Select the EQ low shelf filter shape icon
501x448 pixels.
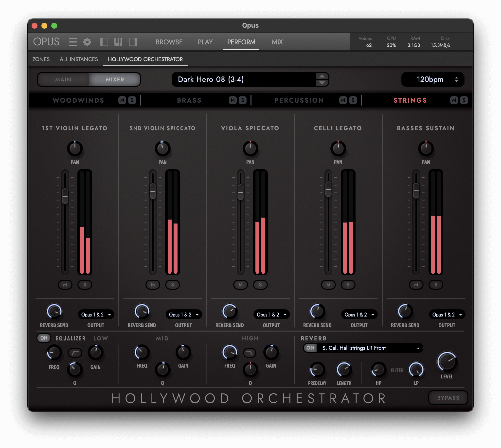point(75,353)
